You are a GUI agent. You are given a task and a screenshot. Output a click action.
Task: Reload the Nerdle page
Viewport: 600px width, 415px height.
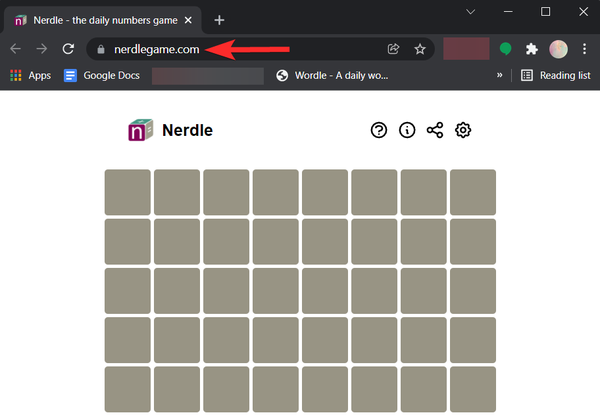pyautogui.click(x=68, y=48)
